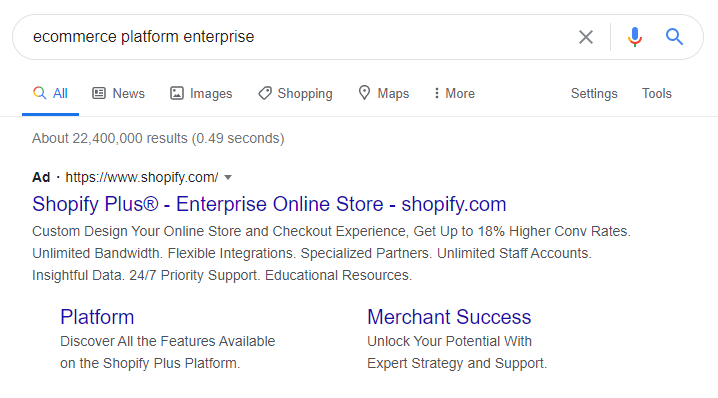
Task: Open the Platform sitelink
Action: (x=97, y=317)
